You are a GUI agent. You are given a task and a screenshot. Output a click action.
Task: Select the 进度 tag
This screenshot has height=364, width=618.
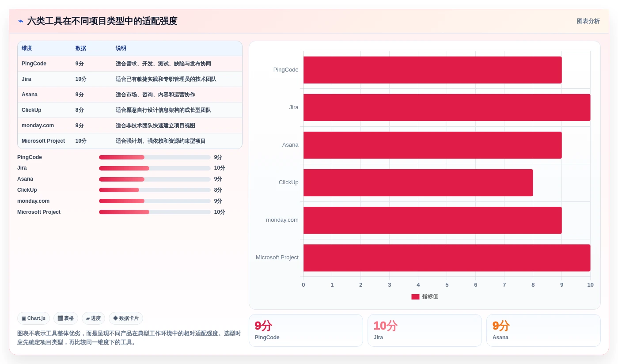click(93, 318)
